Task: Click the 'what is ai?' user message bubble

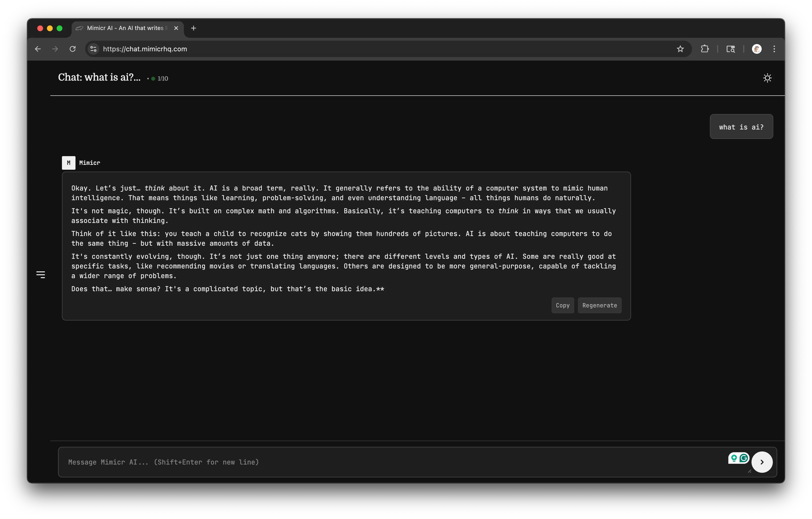Action: [741, 127]
